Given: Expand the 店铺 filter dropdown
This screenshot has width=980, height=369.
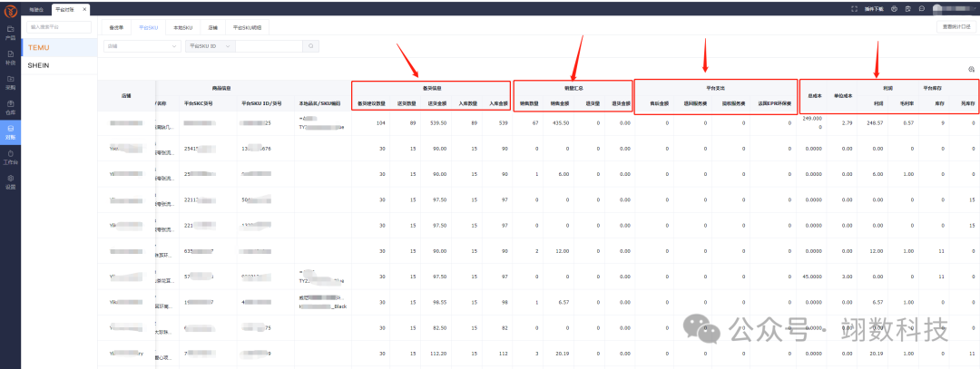Looking at the screenshot, I should [x=142, y=46].
